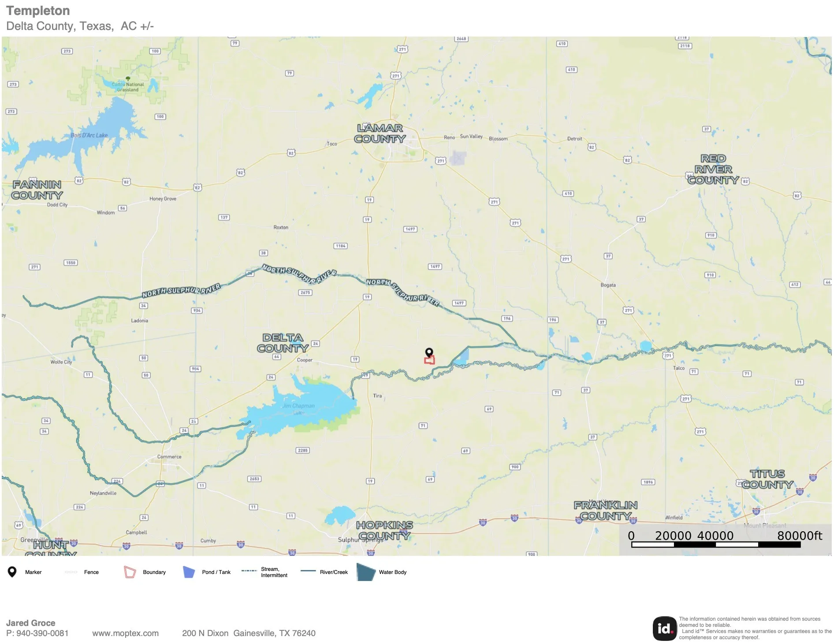Click the Talco town label
Screen dimensions: 834x644
679,368
